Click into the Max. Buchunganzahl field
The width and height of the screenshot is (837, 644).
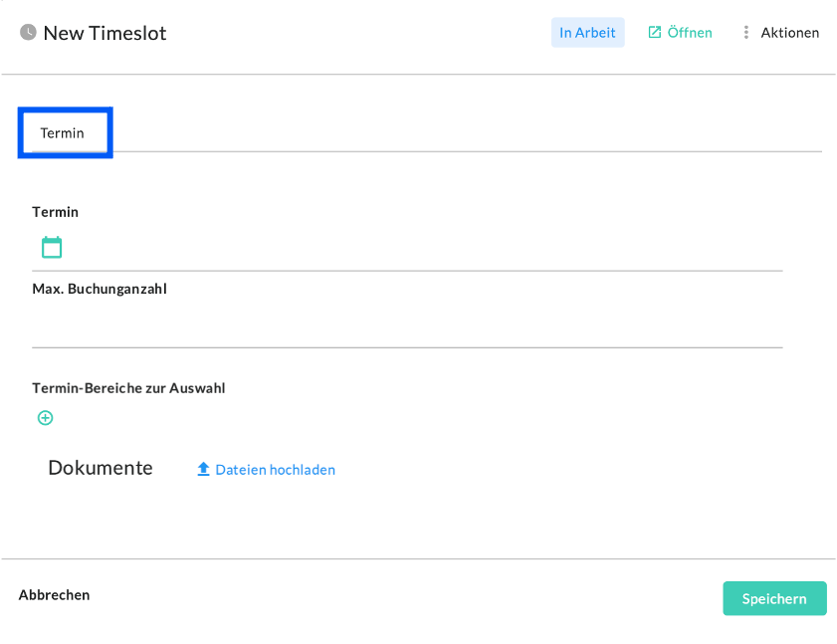(407, 326)
